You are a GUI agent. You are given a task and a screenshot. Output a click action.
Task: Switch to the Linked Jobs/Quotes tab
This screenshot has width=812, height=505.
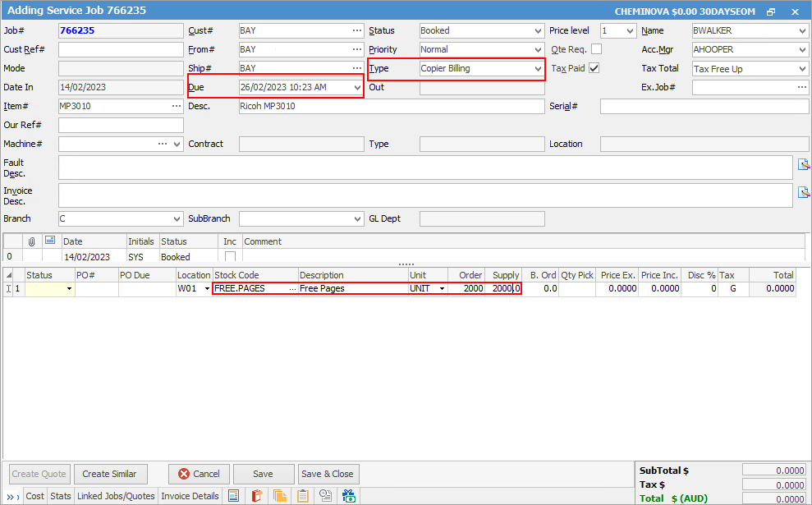click(x=116, y=496)
